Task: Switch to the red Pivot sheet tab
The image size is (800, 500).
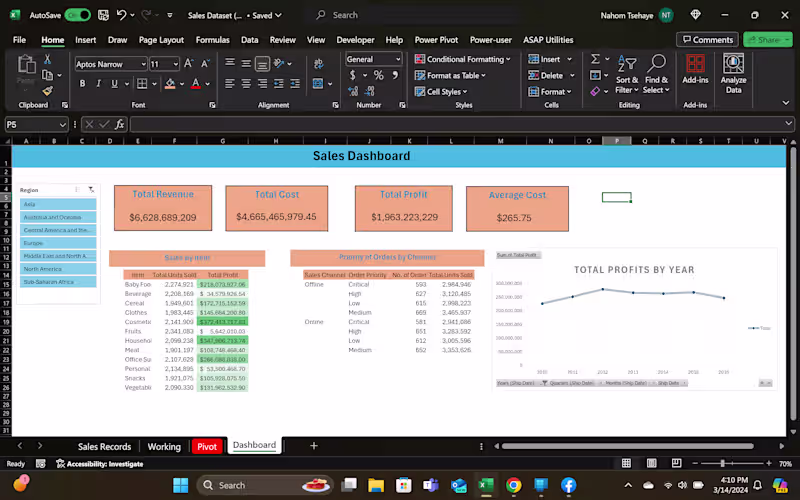Action: point(207,446)
